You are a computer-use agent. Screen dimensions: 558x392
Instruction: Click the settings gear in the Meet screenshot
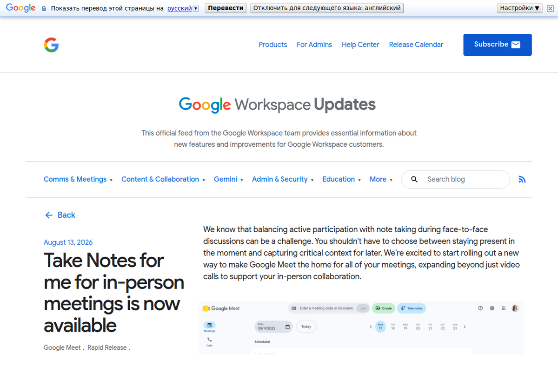[492, 308]
